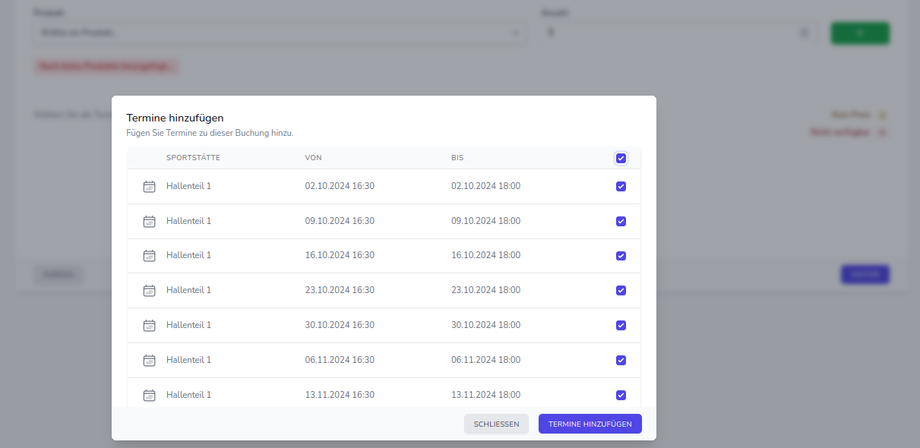Image resolution: width=920 pixels, height=448 pixels.
Task: Click end time 02.10.2024 18:00
Action: click(x=486, y=186)
